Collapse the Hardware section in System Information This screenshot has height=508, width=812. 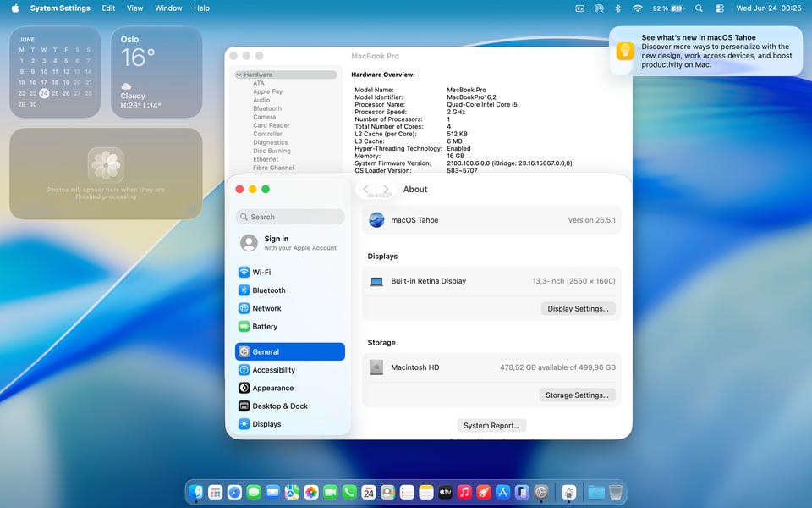point(239,75)
